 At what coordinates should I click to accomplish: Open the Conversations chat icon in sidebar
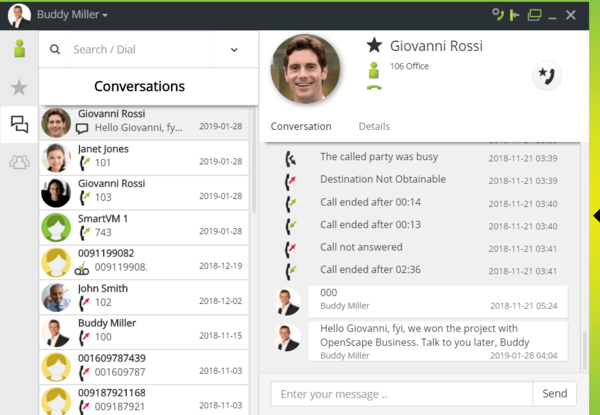point(19,125)
